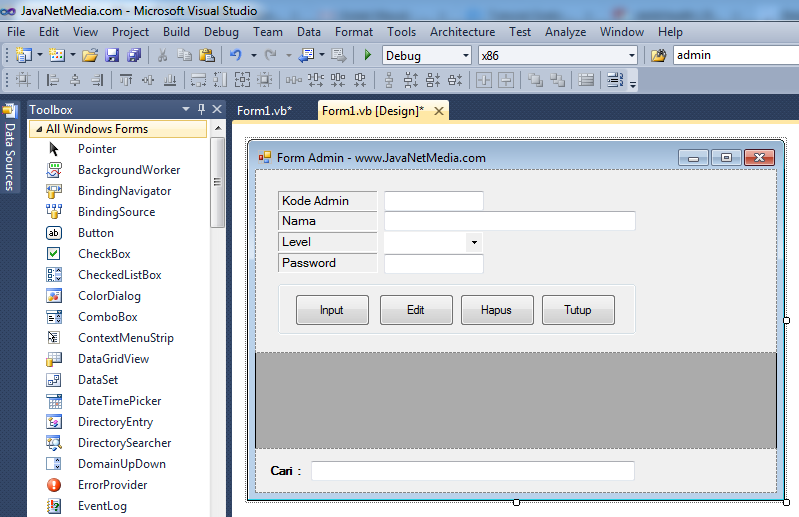Click the Save All stacked floppy disks icon
This screenshot has width=799, height=517.
tap(134, 55)
